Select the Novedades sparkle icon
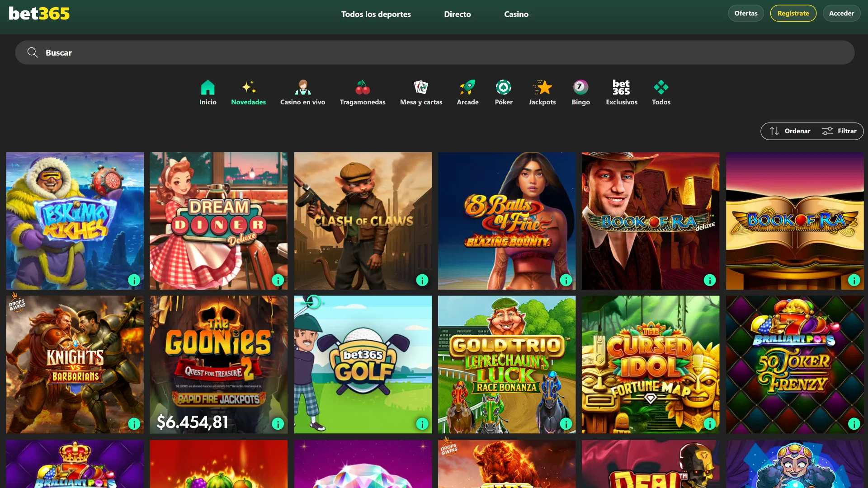Image resolution: width=868 pixels, height=488 pixels. point(249,87)
